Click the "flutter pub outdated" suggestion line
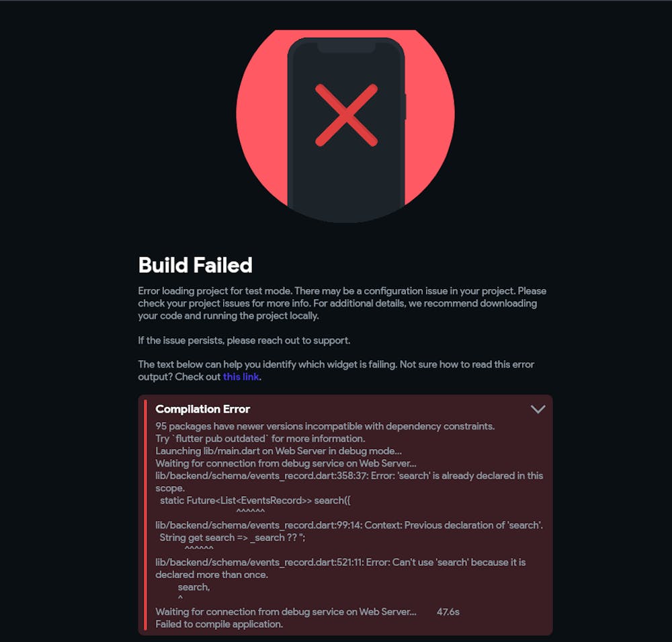 [260, 439]
